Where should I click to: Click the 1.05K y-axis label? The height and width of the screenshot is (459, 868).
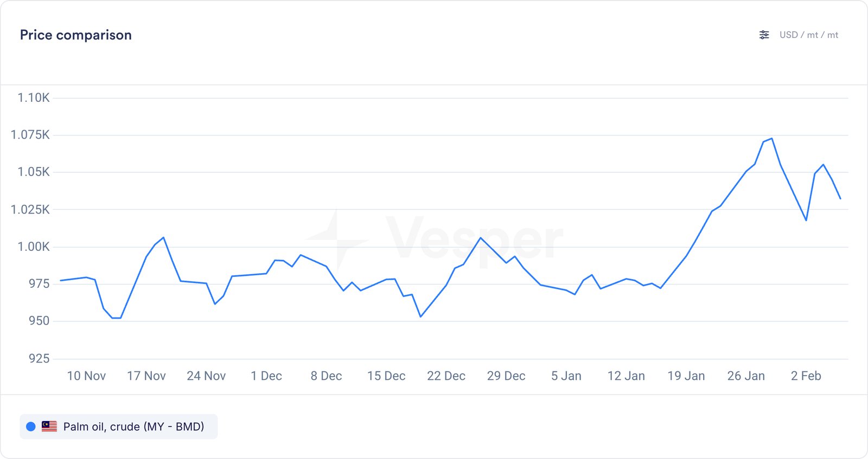coord(34,172)
